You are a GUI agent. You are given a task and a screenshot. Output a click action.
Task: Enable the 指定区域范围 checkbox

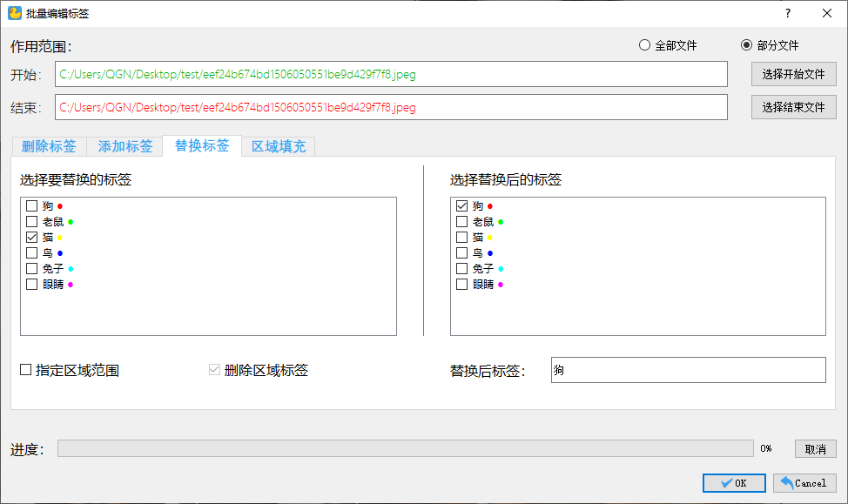[x=25, y=370]
